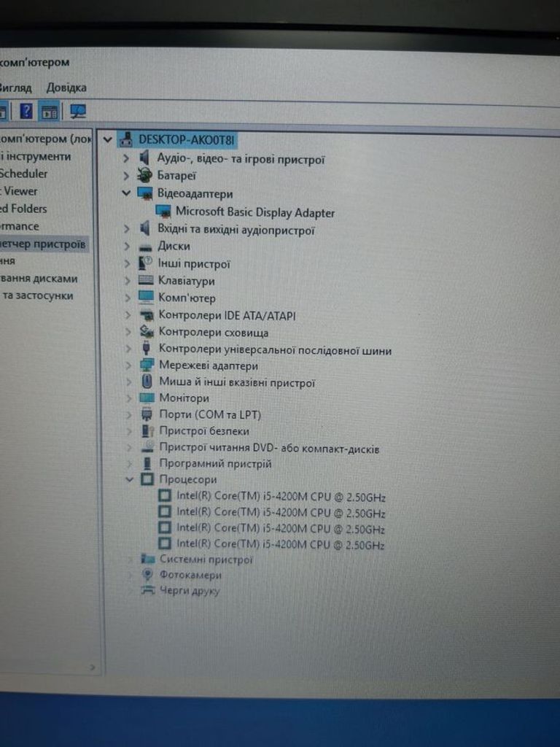This screenshot has width=560, height=747.
Task: Expand the Диски category arrow
Action: point(127,247)
